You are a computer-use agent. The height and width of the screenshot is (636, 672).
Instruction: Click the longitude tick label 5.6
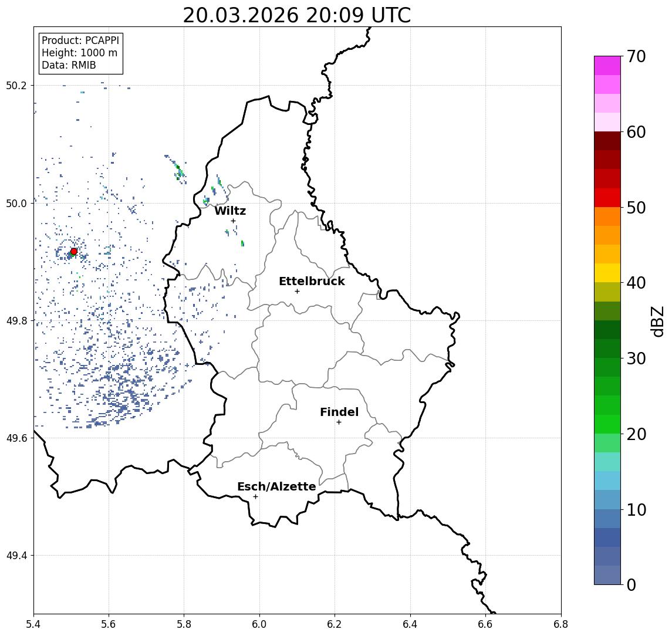click(109, 624)
